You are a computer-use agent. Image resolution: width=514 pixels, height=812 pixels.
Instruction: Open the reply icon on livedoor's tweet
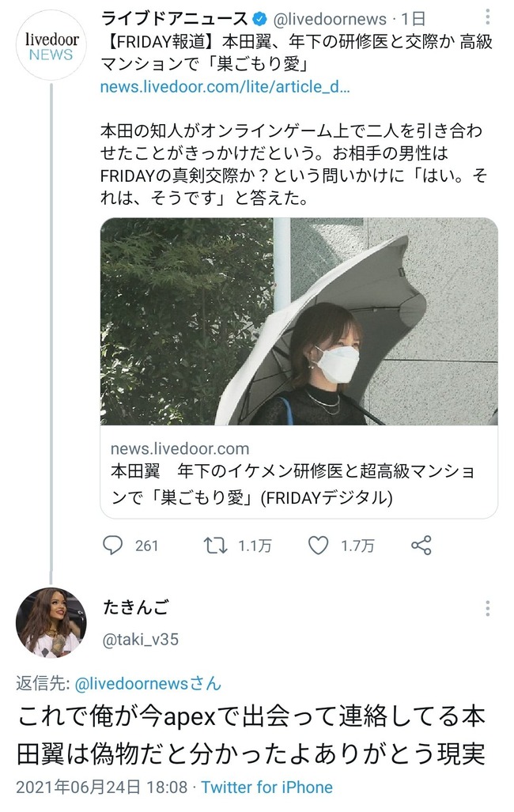tap(115, 545)
